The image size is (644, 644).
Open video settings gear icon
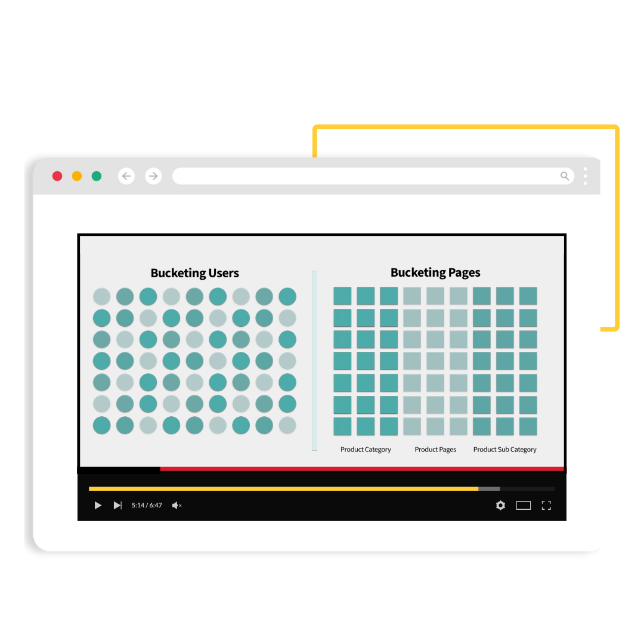coord(500,505)
